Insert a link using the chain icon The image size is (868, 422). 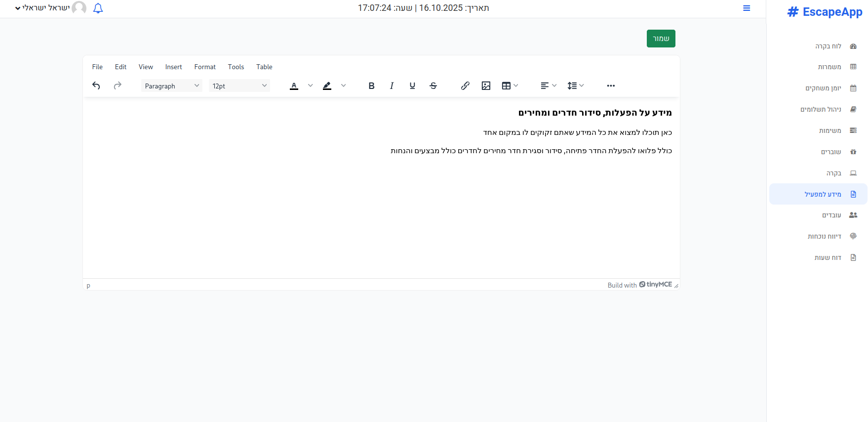465,86
